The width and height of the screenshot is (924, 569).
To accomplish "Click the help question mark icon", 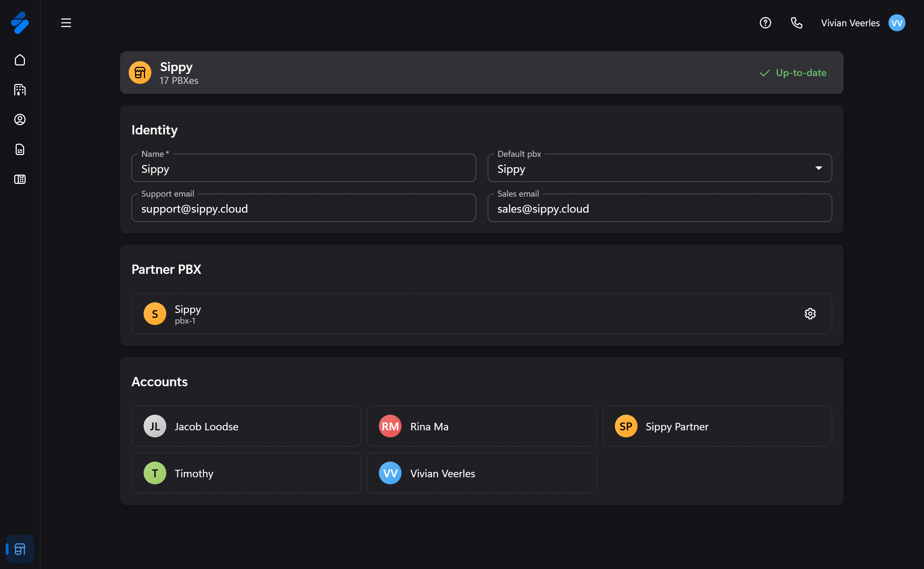I will [x=765, y=23].
